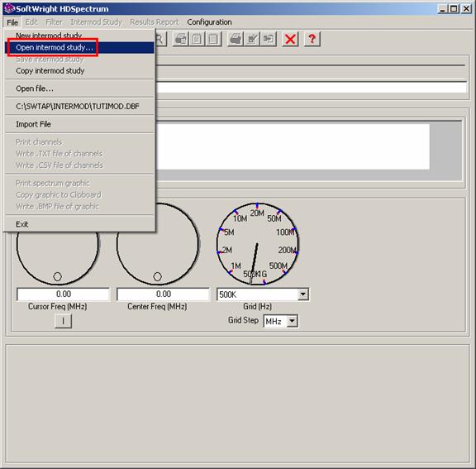Click the 50M mark on Grid dial
This screenshot has height=469, width=476.
pyautogui.click(x=274, y=218)
